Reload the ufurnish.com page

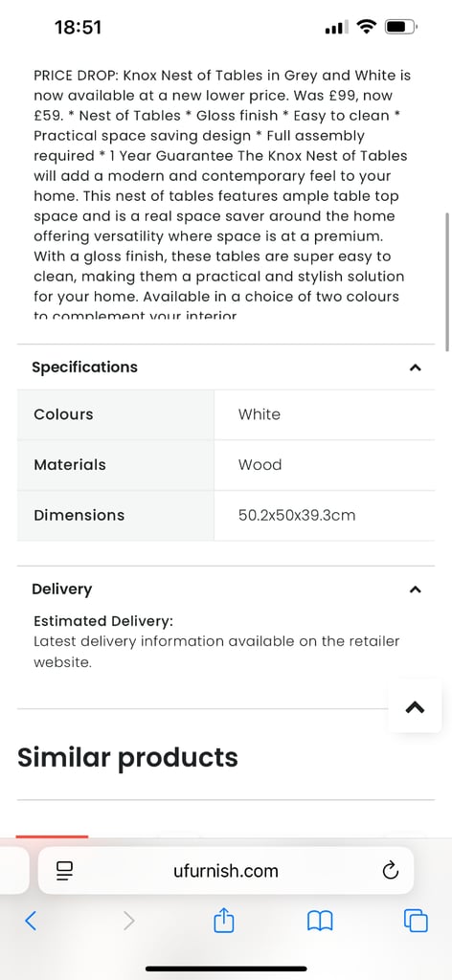(x=390, y=871)
